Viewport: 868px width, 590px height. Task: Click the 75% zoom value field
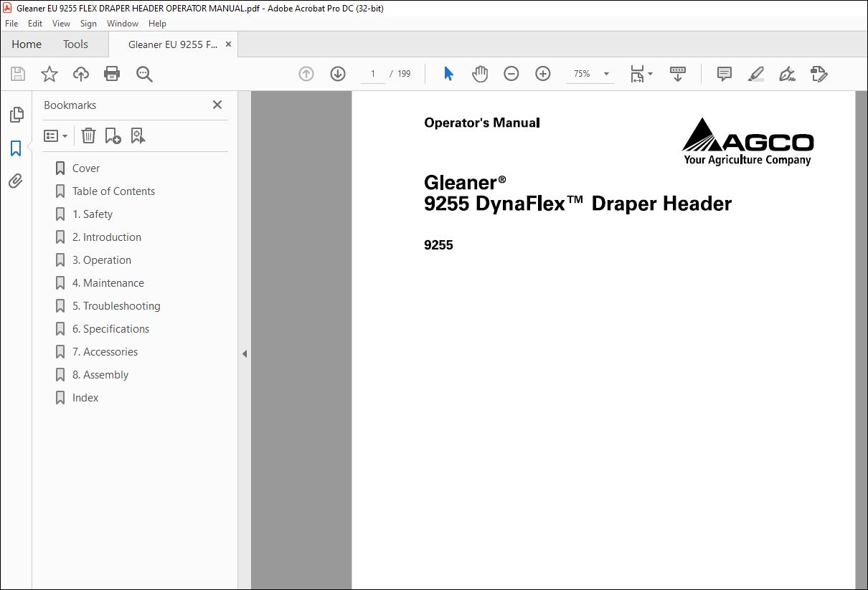click(x=582, y=74)
